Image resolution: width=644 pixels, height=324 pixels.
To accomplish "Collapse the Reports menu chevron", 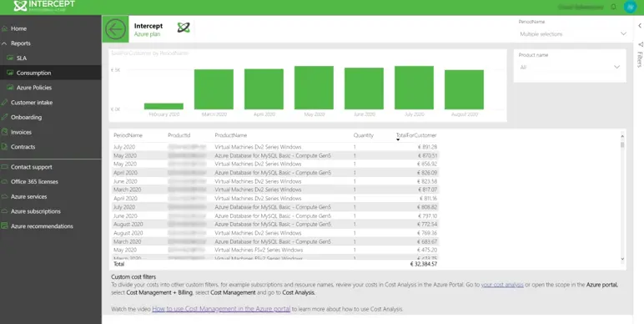I will pos(4,43).
